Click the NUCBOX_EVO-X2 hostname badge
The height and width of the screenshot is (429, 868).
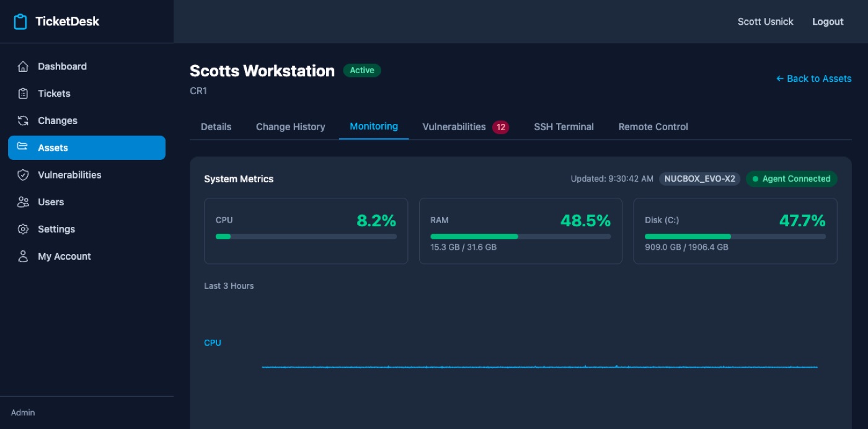point(699,179)
